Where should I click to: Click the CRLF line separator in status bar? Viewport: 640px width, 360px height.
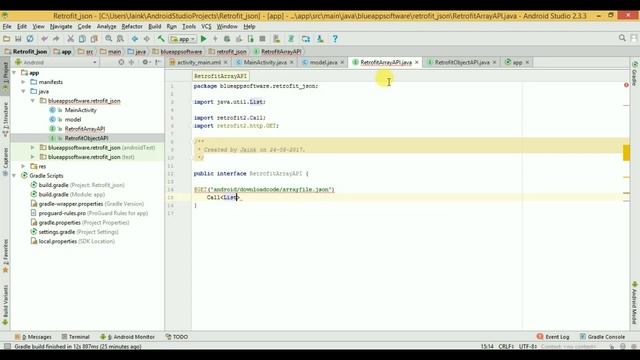pyautogui.click(x=506, y=347)
